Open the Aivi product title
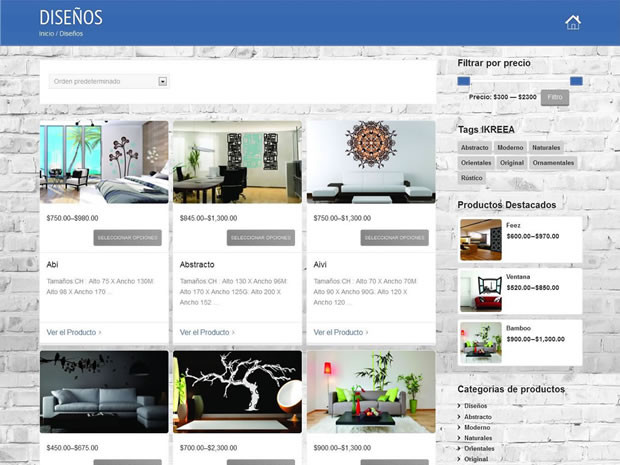The image size is (620, 465). [320, 265]
